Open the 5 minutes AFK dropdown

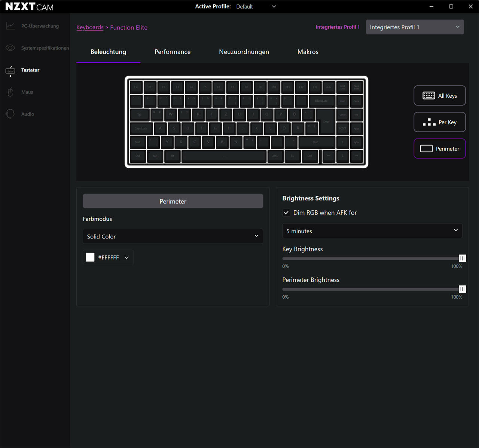point(372,231)
